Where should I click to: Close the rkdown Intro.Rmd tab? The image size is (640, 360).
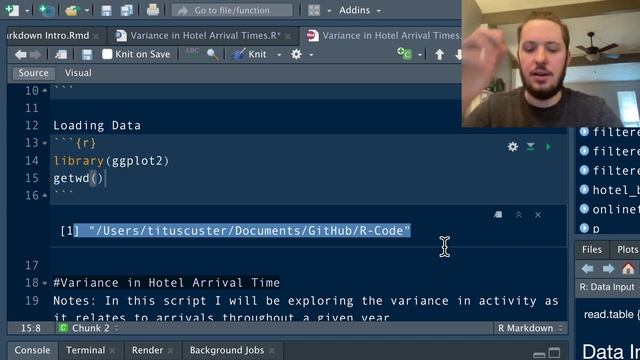[x=96, y=36]
